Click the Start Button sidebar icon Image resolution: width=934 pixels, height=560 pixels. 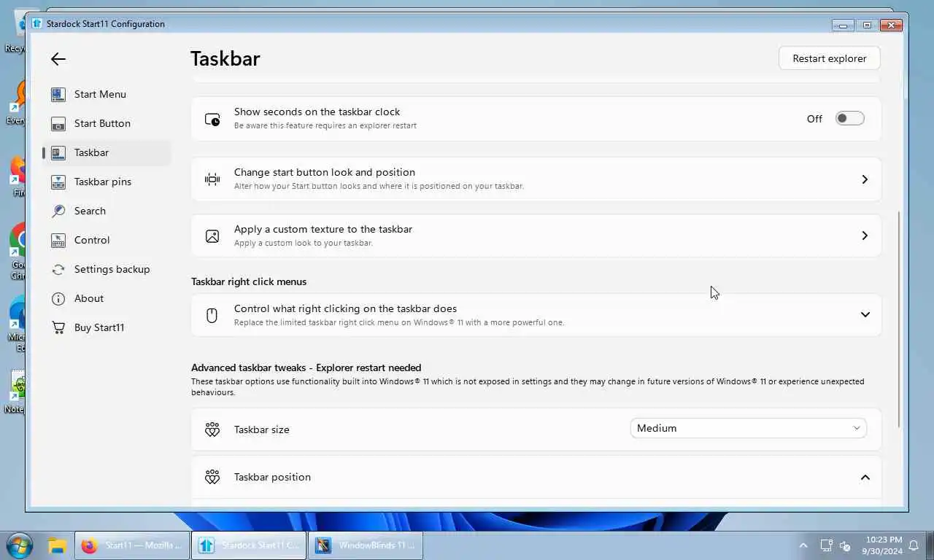(58, 123)
